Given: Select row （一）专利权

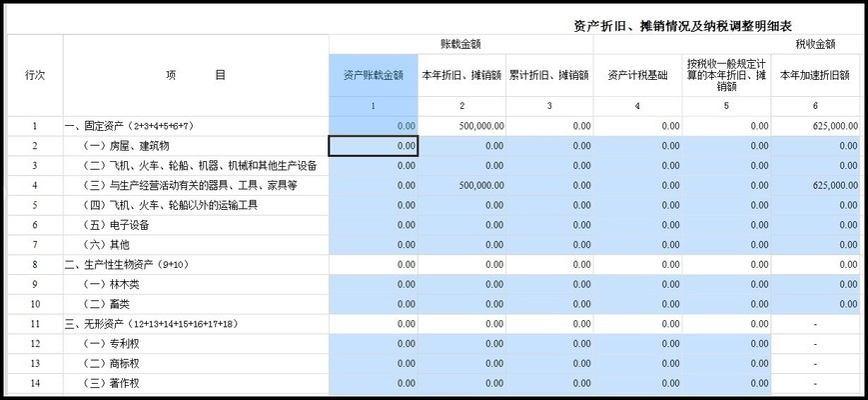Looking at the screenshot, I should [x=434, y=343].
